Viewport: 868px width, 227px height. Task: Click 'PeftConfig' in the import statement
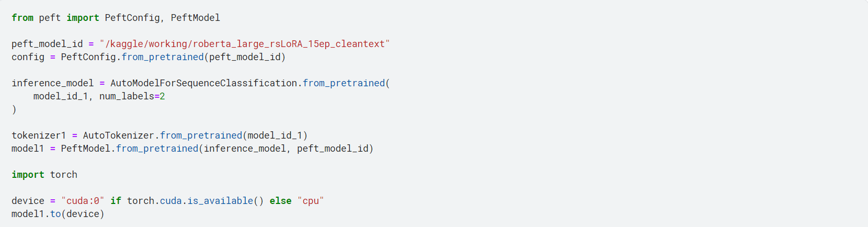click(132, 18)
